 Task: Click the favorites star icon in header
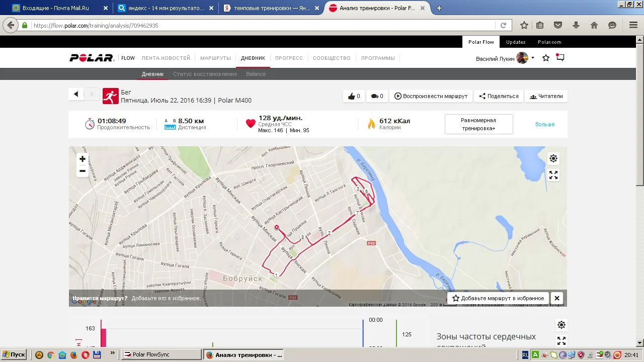[546, 58]
